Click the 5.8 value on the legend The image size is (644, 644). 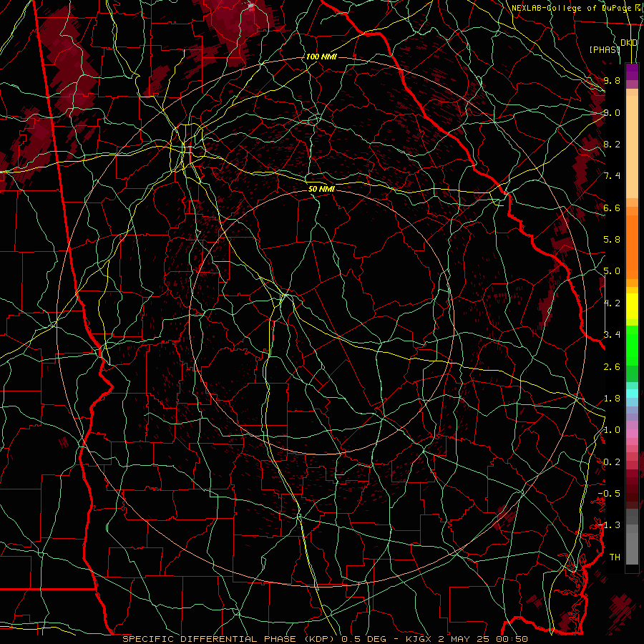pyautogui.click(x=612, y=239)
